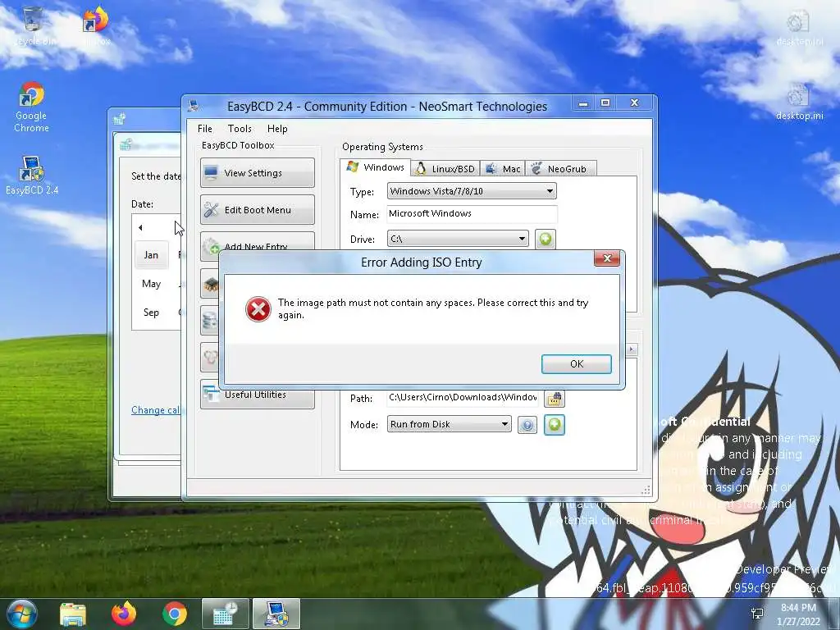Click the NeoGrub tab icon
The height and width of the screenshot is (630, 840).
536,169
